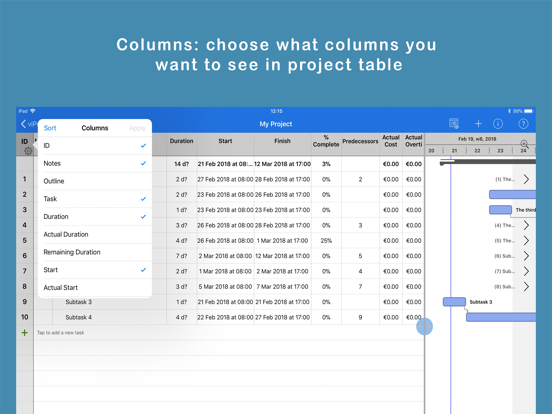Open the table view options icon
This screenshot has height=414, width=552.
tap(454, 124)
